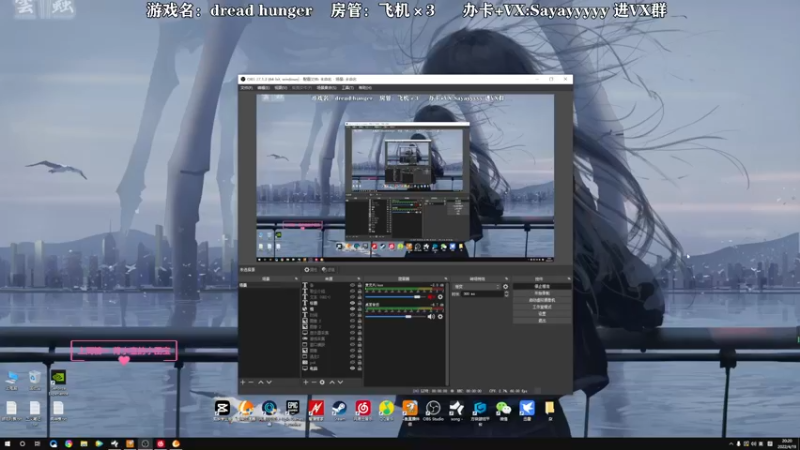Viewport: 800px width, 450px height.
Task: Open This PC desktop icon
Action: (11, 381)
